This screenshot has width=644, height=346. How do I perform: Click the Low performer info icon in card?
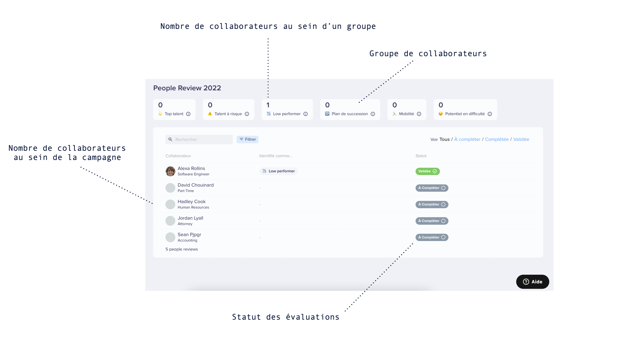pos(305,114)
